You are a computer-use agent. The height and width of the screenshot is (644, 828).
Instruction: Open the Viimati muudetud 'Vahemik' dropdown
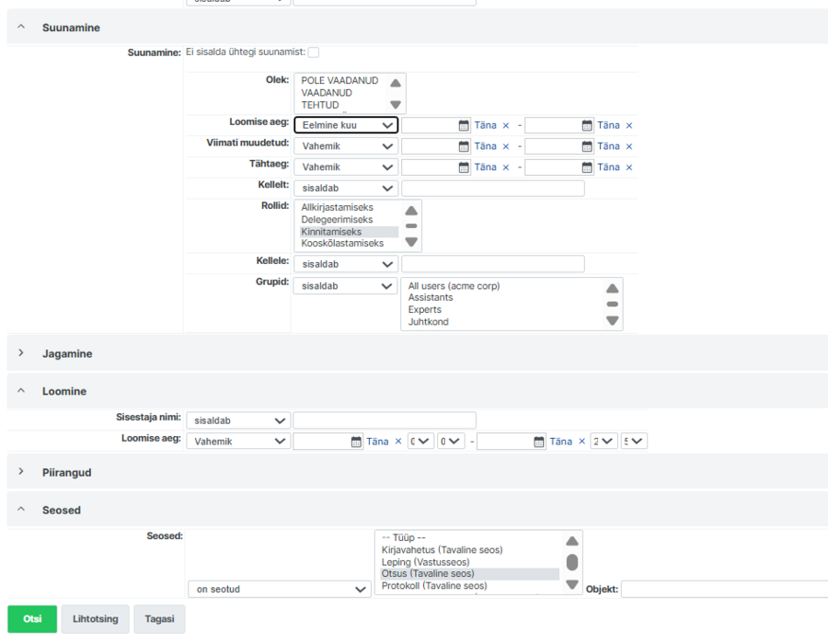click(x=345, y=146)
